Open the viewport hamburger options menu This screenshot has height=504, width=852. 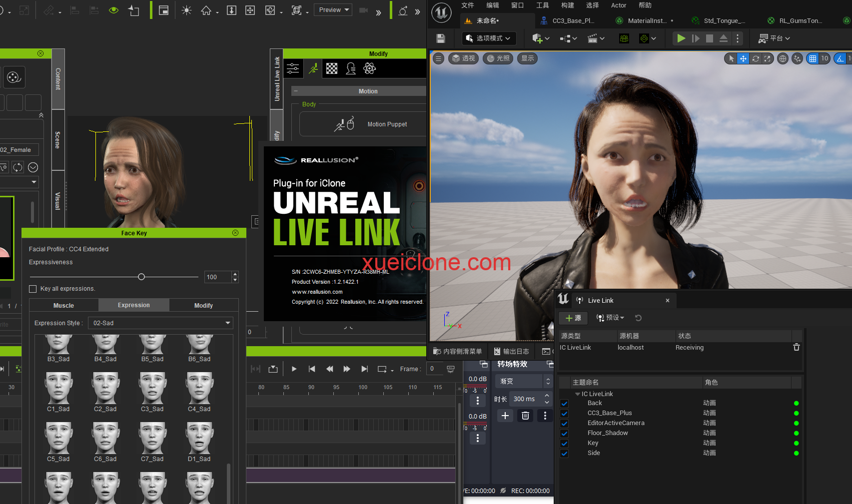pos(438,58)
